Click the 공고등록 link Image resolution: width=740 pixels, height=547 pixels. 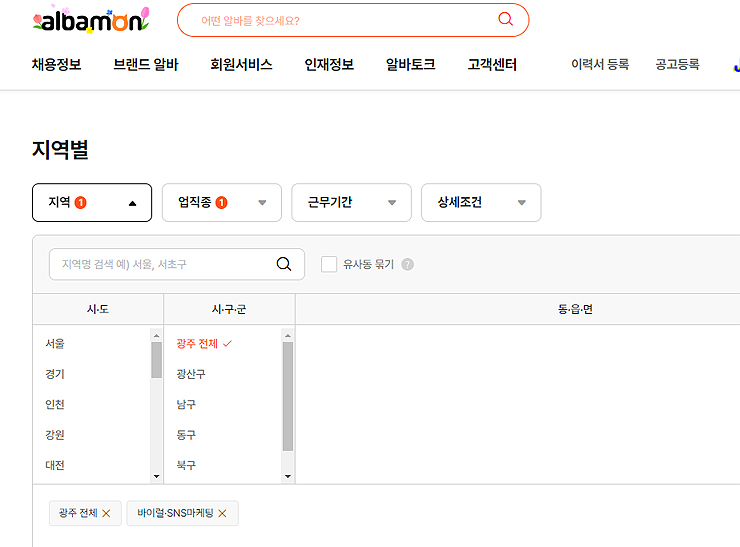point(678,64)
